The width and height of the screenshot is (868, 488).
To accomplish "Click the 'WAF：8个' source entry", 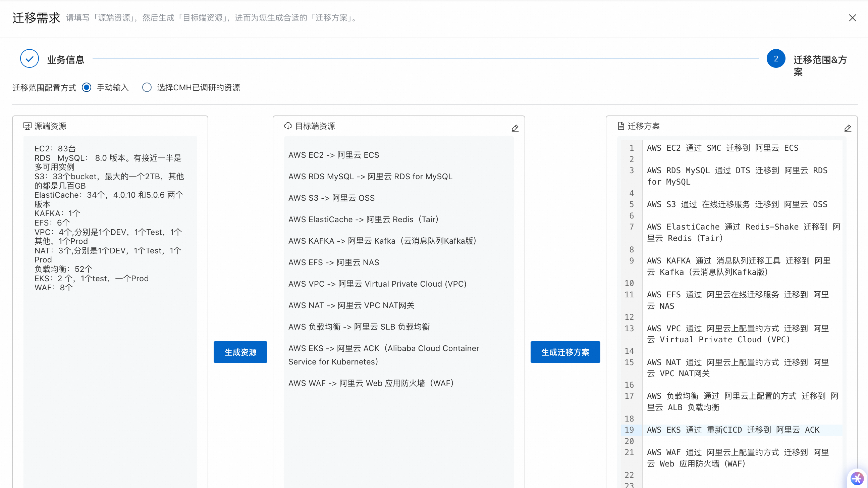I will [53, 287].
